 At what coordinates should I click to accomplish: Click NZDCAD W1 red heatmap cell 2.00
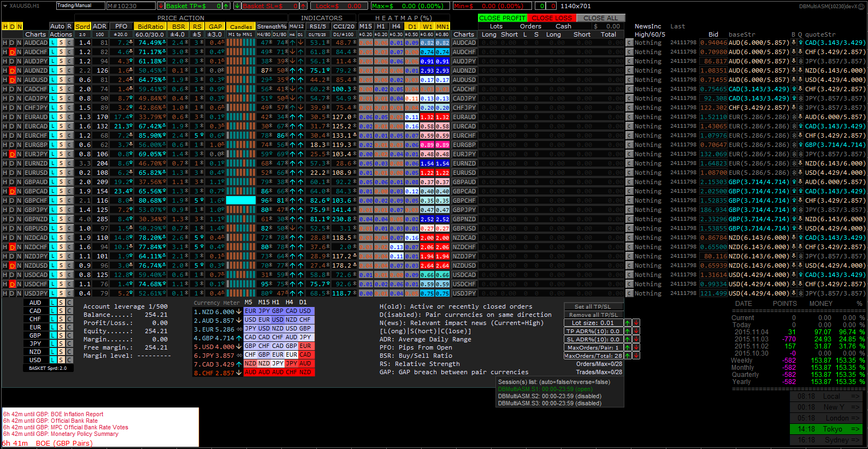pyautogui.click(x=427, y=238)
